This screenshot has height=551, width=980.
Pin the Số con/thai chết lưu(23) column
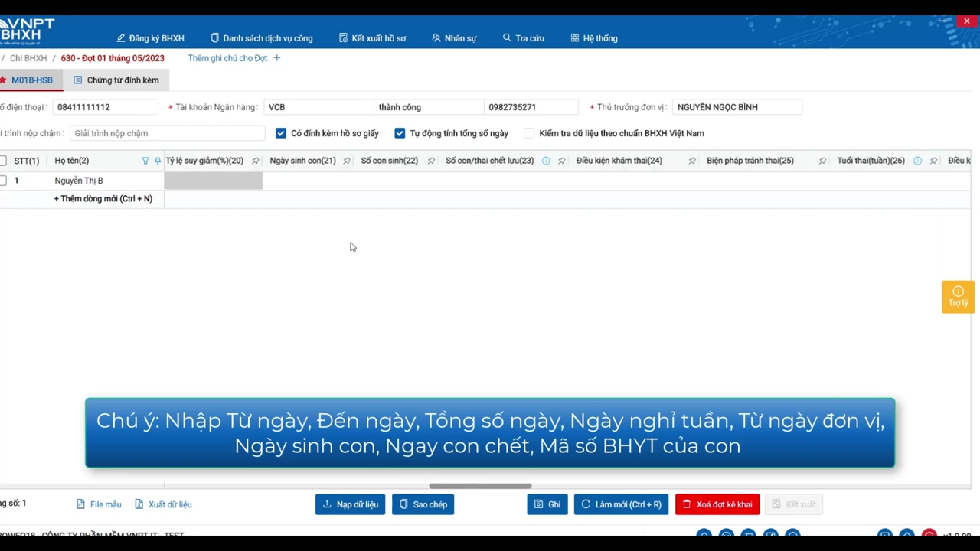point(561,161)
